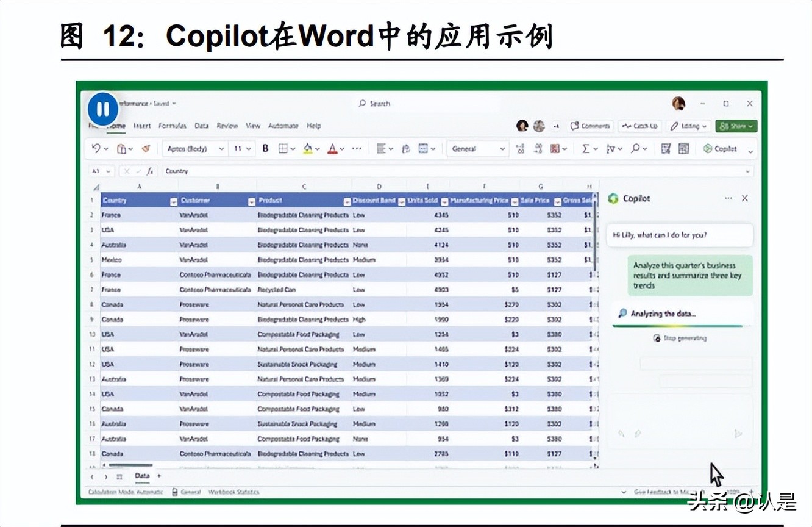The width and height of the screenshot is (812, 527).
Task: Open the Name Box dropdown beside A1
Action: click(x=109, y=171)
